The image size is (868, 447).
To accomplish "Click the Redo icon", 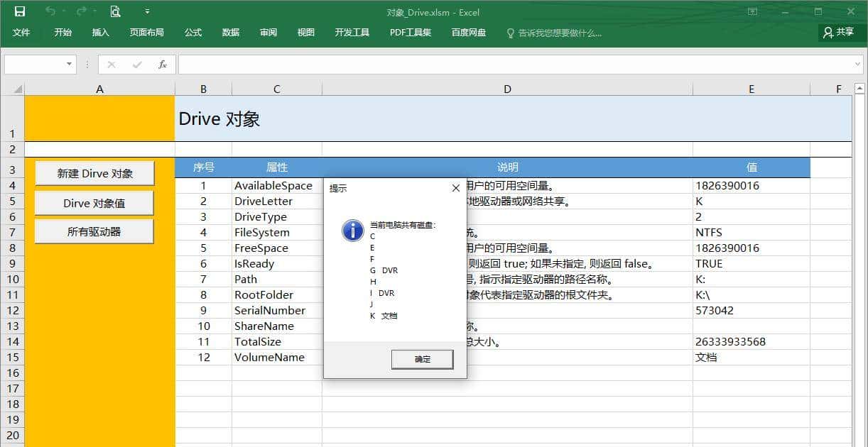I will pyautogui.click(x=80, y=11).
